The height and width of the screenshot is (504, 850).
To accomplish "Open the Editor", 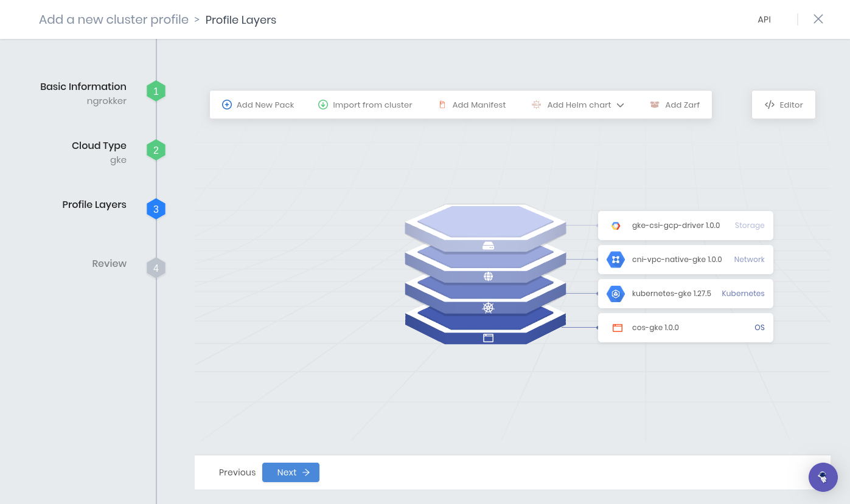I will (783, 104).
